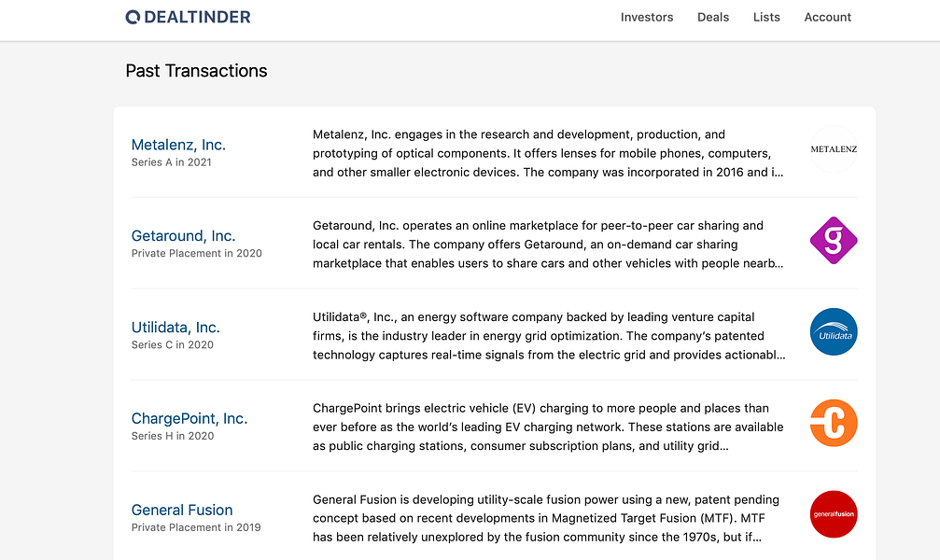
Task: Select the Utilidata, Inc. link
Action: tap(175, 327)
